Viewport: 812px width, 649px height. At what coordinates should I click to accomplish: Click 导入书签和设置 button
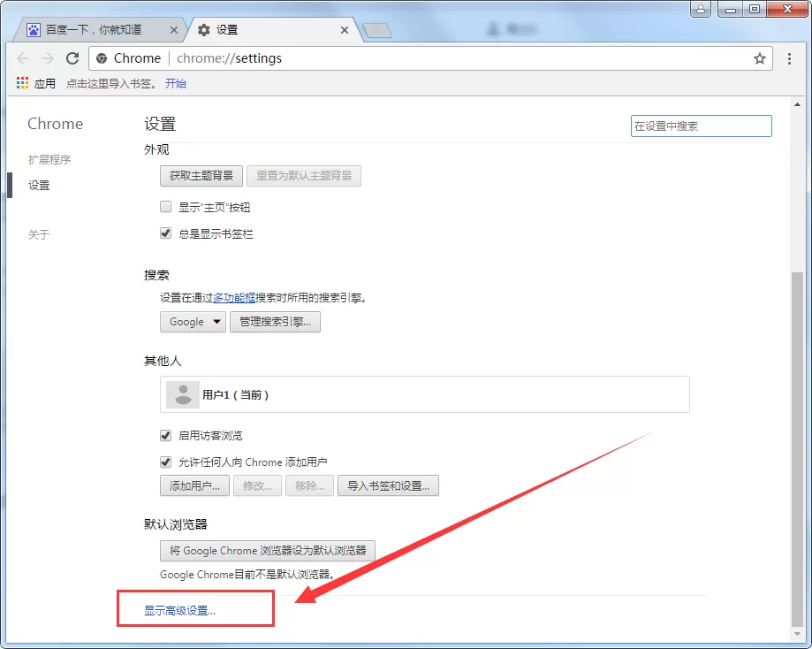pyautogui.click(x=389, y=485)
